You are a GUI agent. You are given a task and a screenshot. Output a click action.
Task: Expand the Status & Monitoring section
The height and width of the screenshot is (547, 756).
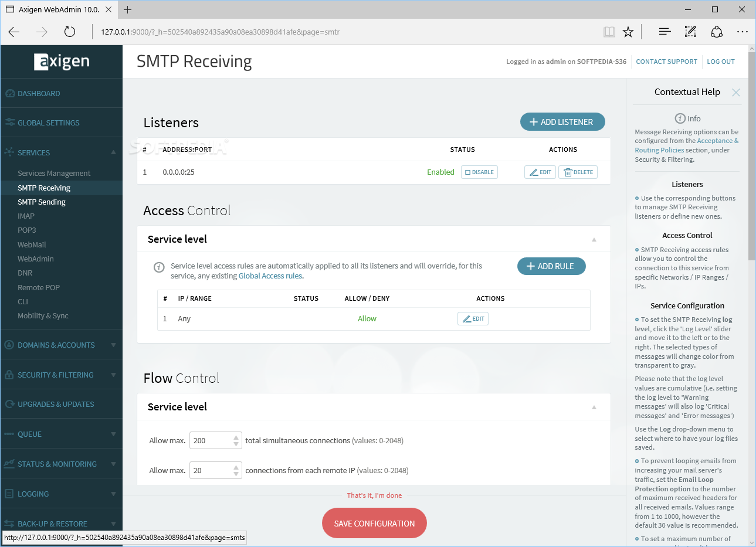click(113, 464)
